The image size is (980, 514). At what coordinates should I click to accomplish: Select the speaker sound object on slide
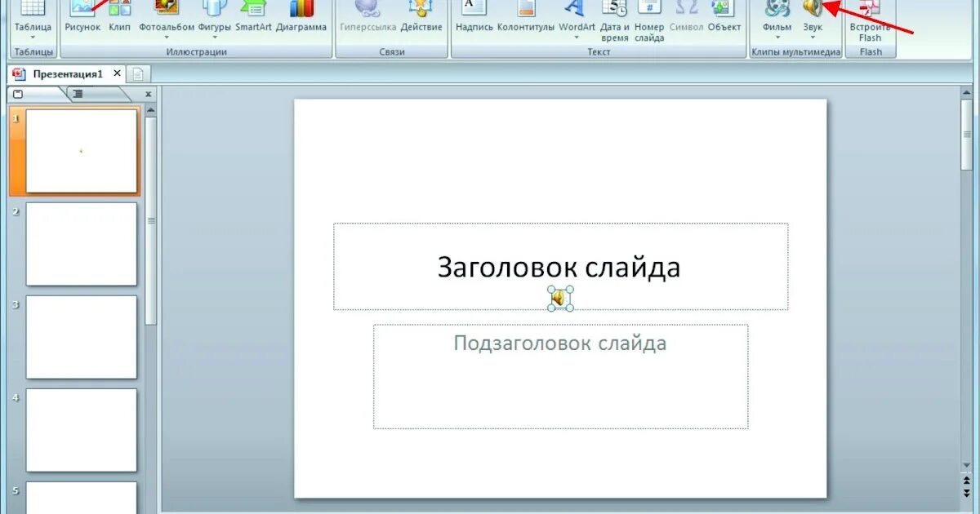[x=559, y=299]
